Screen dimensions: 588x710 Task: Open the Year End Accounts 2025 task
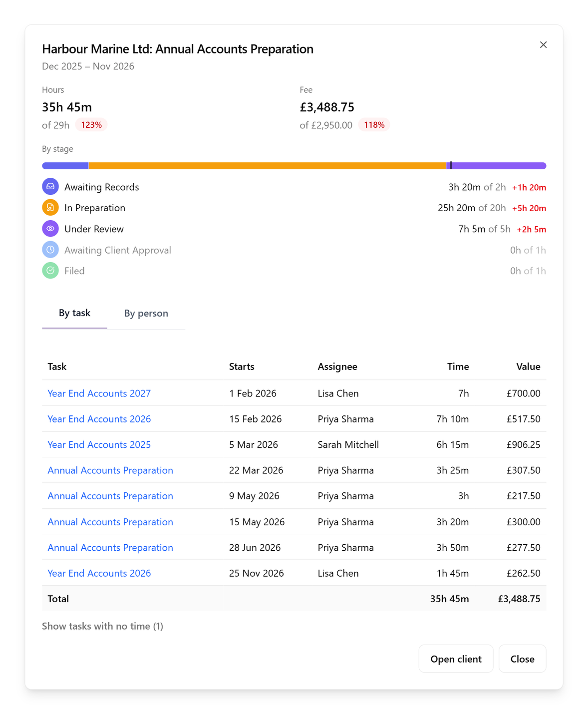tap(99, 445)
